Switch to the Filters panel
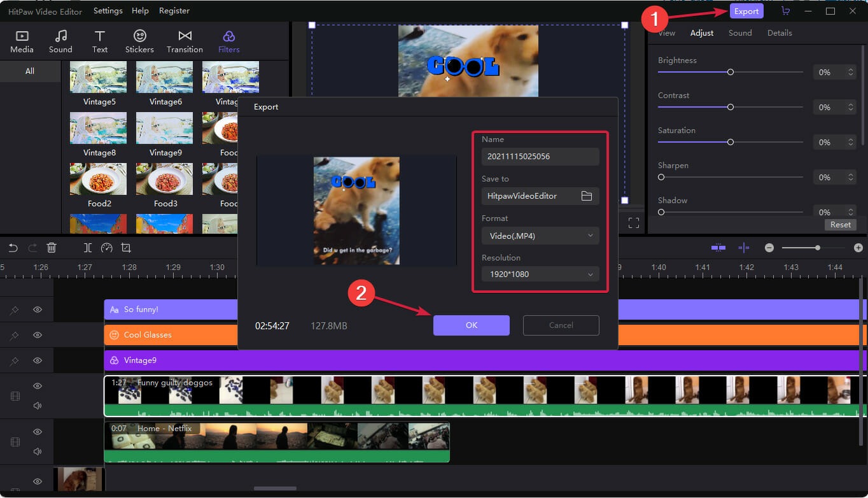 [228, 40]
